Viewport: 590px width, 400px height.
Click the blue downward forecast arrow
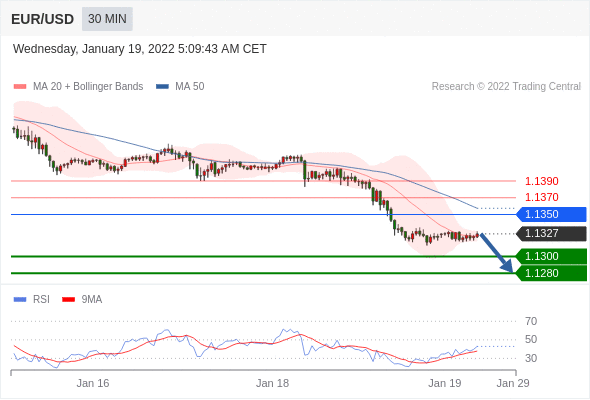coord(497,253)
